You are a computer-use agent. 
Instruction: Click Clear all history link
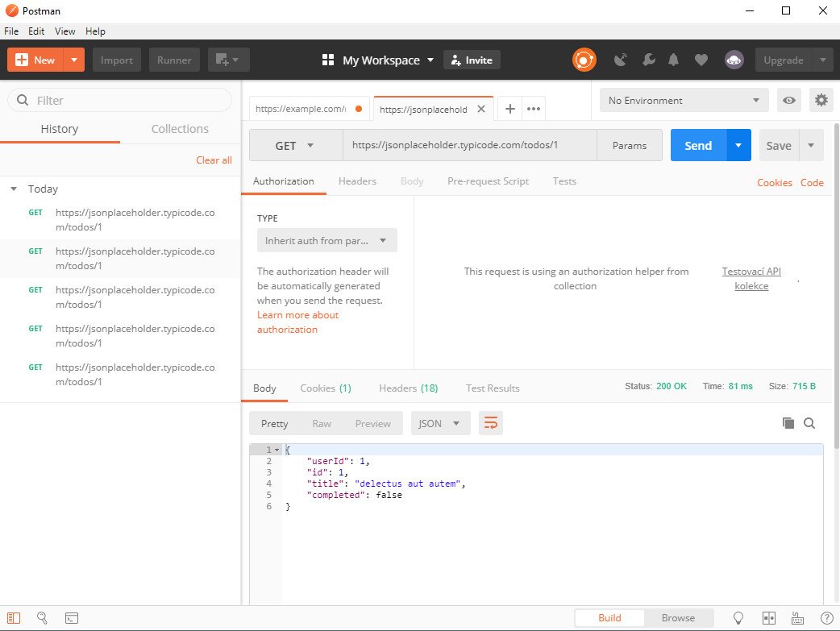coord(214,160)
